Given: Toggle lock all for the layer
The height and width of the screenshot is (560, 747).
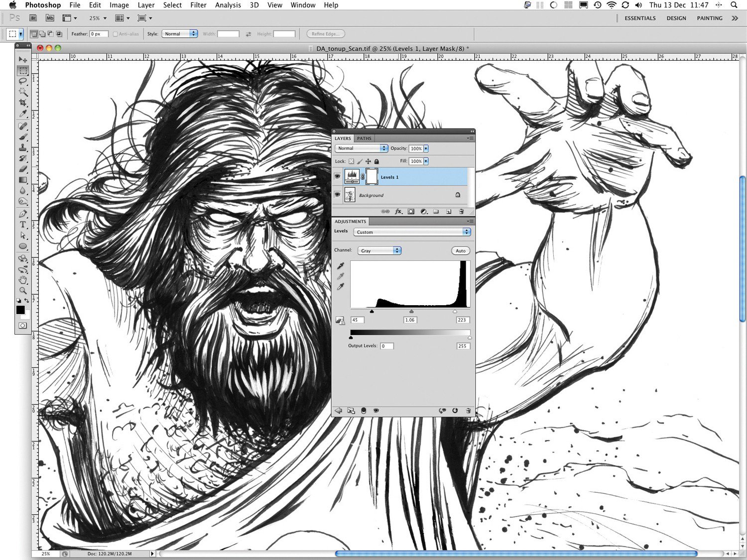Looking at the screenshot, I should pyautogui.click(x=376, y=161).
